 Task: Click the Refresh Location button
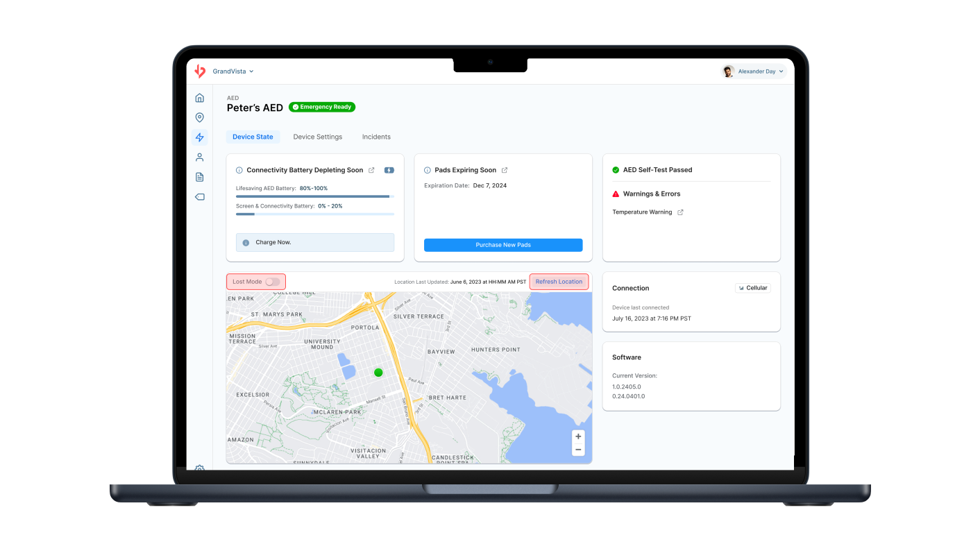coord(559,282)
